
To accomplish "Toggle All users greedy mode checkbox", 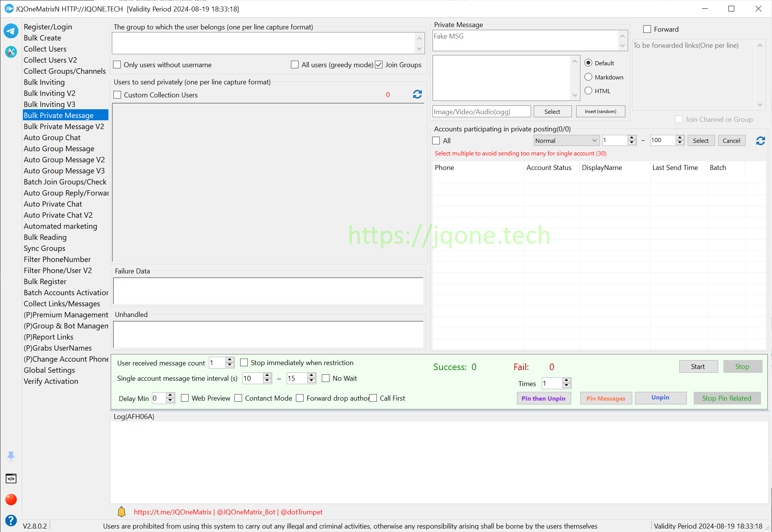I will [x=295, y=65].
